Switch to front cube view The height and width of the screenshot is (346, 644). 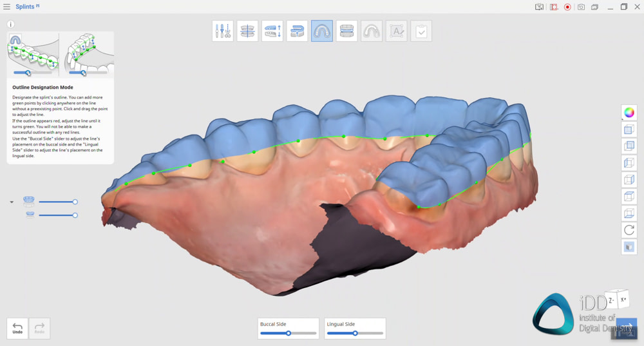pyautogui.click(x=629, y=129)
